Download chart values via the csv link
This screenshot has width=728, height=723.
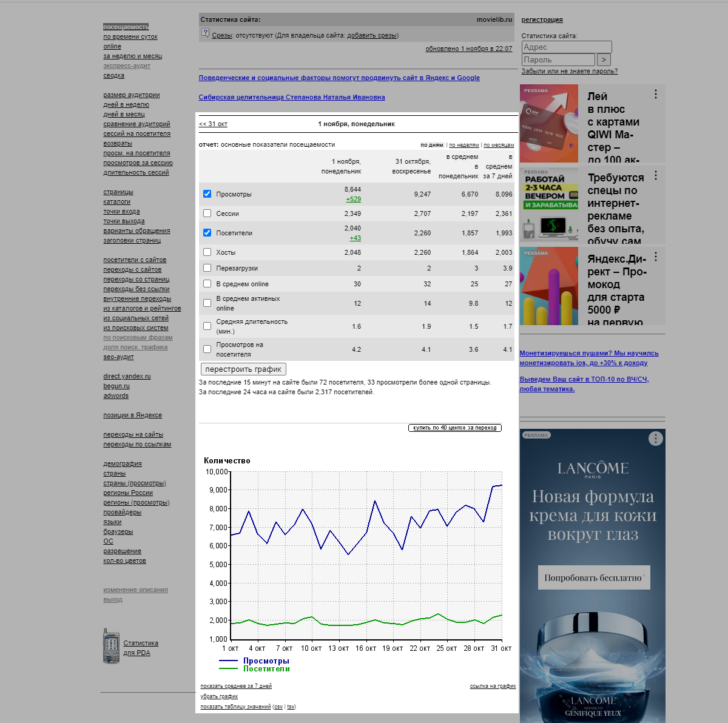click(x=278, y=707)
